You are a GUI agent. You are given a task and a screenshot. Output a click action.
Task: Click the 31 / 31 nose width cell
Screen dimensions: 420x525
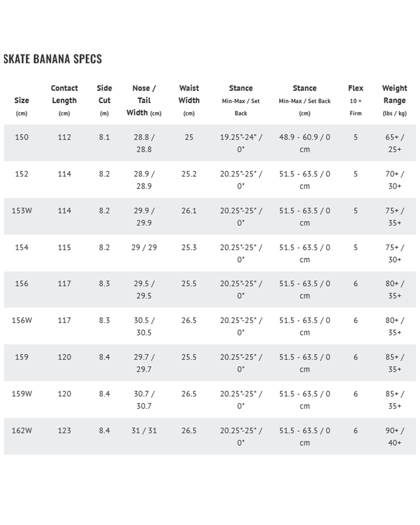tap(144, 430)
